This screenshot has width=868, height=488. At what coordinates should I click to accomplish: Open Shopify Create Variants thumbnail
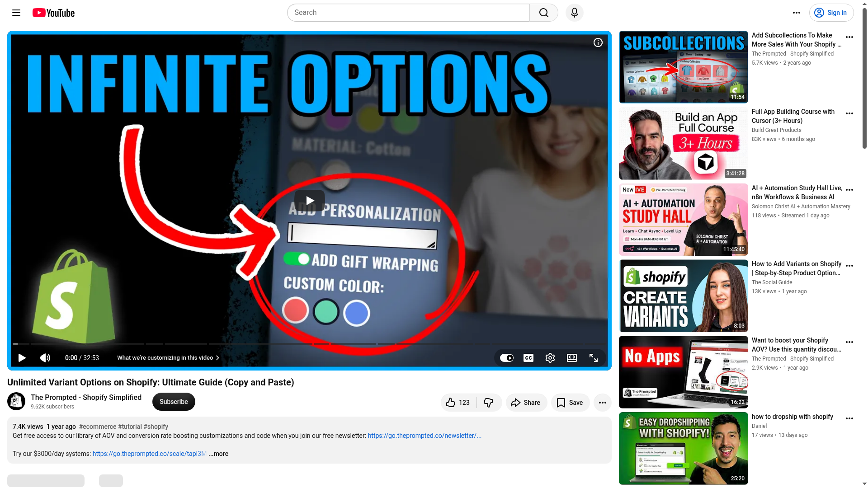coord(683,296)
